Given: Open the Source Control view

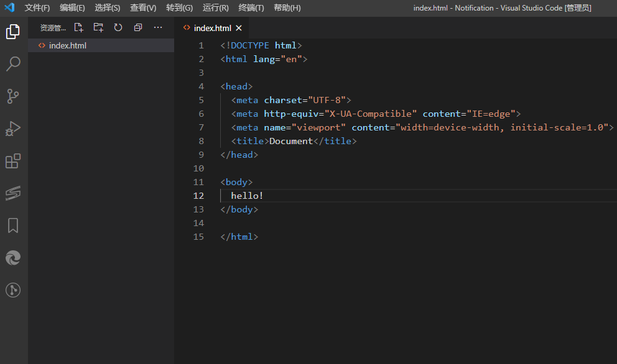Looking at the screenshot, I should 13,96.
